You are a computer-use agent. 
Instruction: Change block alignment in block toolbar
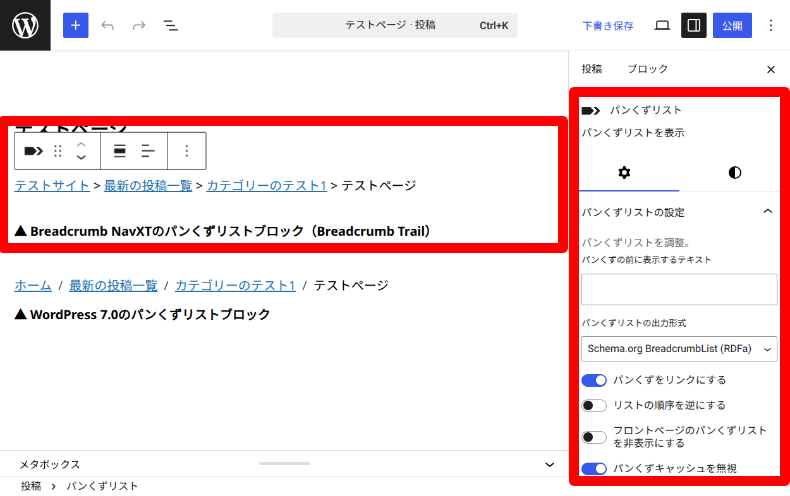coord(119,151)
